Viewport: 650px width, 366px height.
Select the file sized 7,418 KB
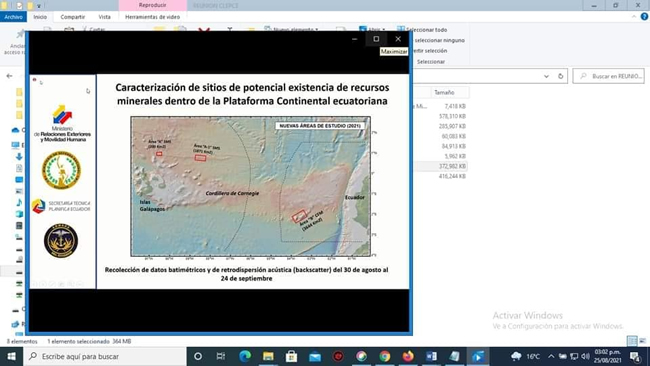455,107
